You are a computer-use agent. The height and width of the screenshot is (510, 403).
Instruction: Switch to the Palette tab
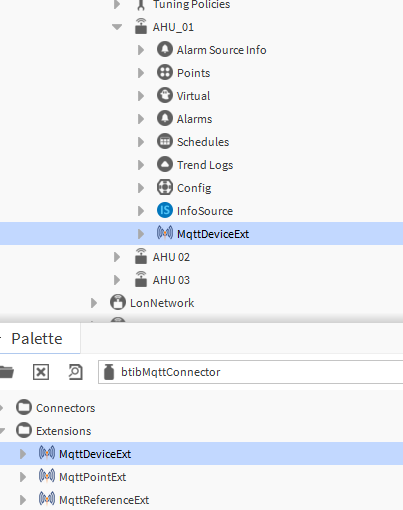click(37, 339)
